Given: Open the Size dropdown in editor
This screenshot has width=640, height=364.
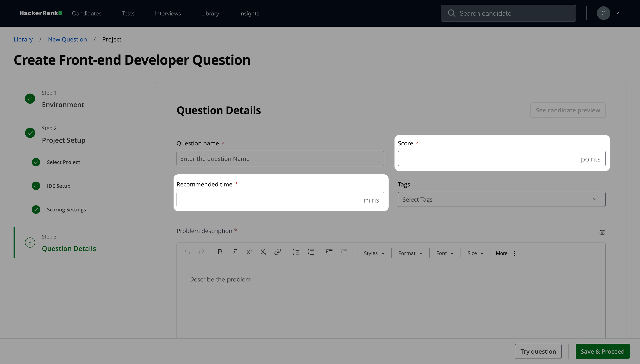Looking at the screenshot, I should (x=475, y=253).
